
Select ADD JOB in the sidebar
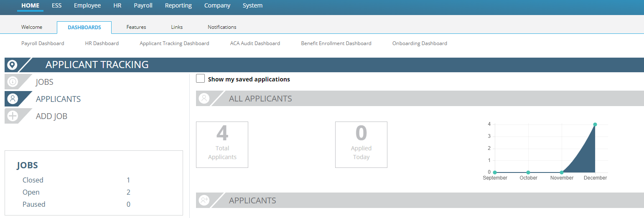click(x=51, y=116)
